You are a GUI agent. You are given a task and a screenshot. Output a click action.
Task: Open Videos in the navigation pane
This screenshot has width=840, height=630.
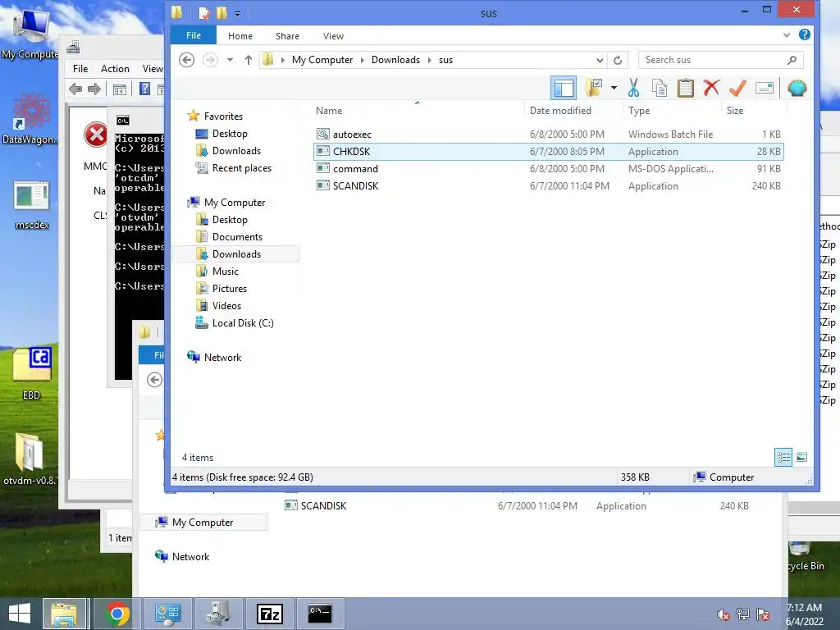[218, 305]
